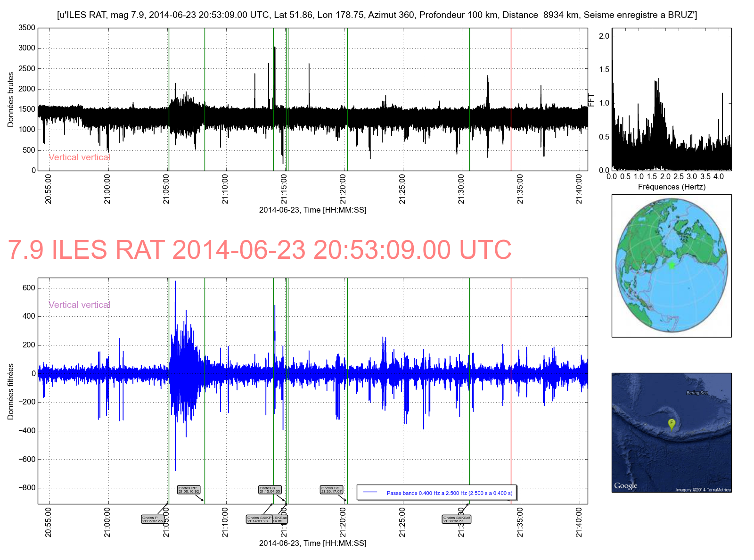Screen dimensions: 754x560
Task: Click the Passe bande legend text
Action: click(449, 493)
